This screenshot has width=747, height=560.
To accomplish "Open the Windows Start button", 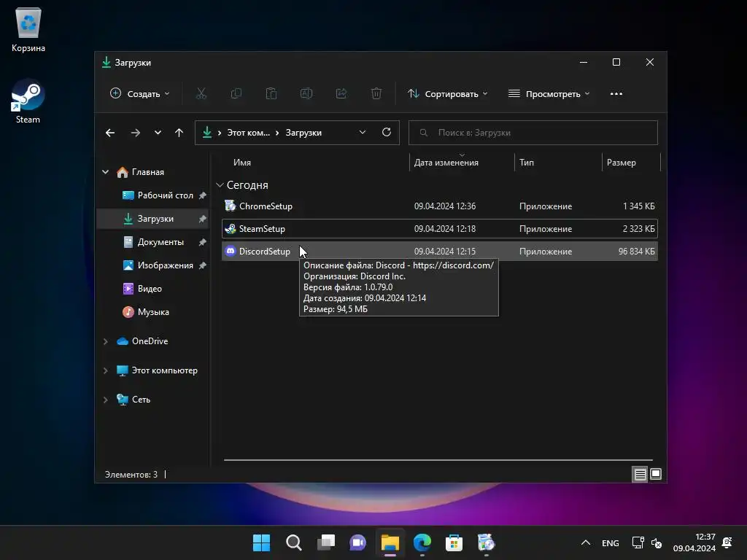I will (x=261, y=542).
